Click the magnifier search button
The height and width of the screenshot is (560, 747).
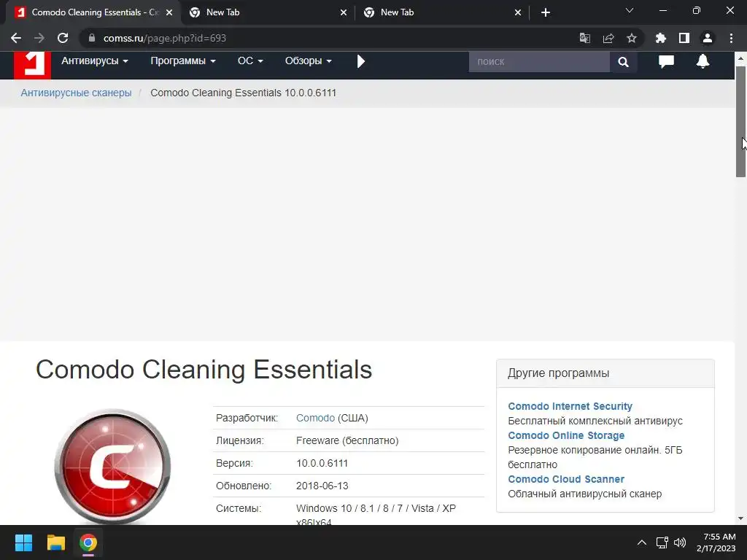623,61
